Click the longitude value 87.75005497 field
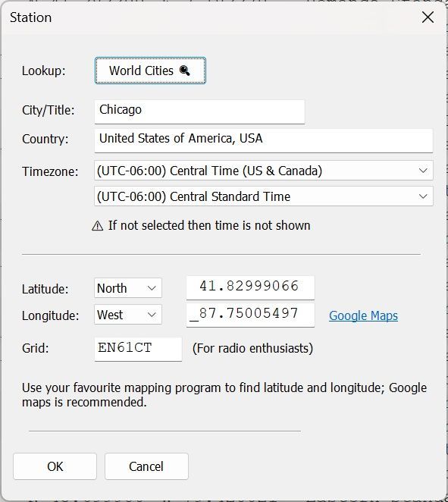Viewport: 448px width, 502px height. 250,315
